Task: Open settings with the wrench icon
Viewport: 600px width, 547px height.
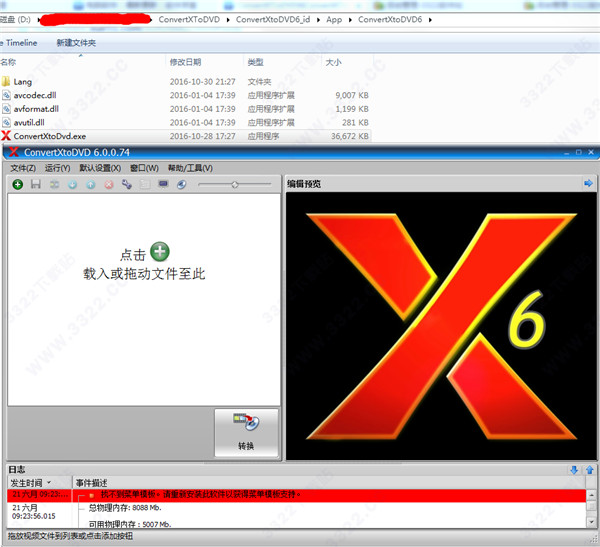Action: (127, 184)
